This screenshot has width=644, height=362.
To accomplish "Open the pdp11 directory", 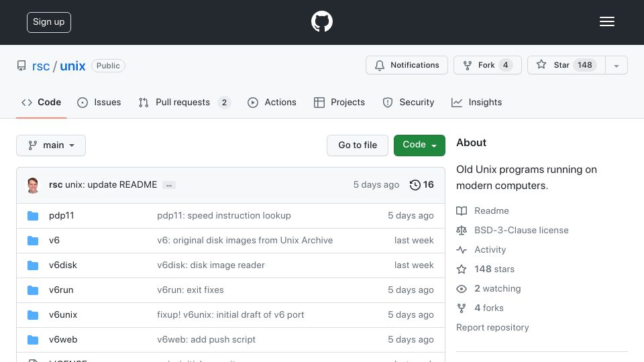I will pyautogui.click(x=61, y=215).
